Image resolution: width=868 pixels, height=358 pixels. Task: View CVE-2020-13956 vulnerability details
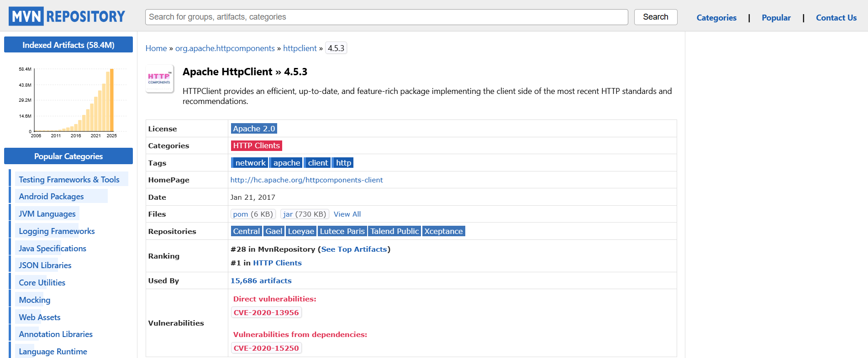266,313
